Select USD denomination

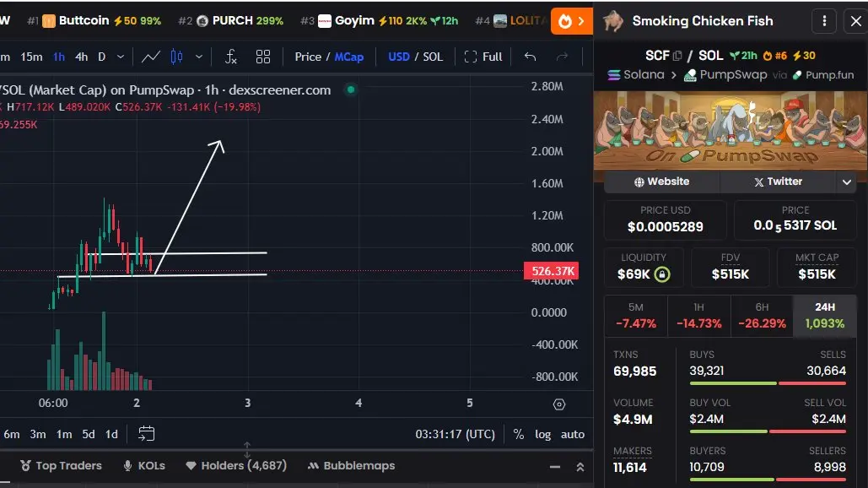click(x=398, y=57)
